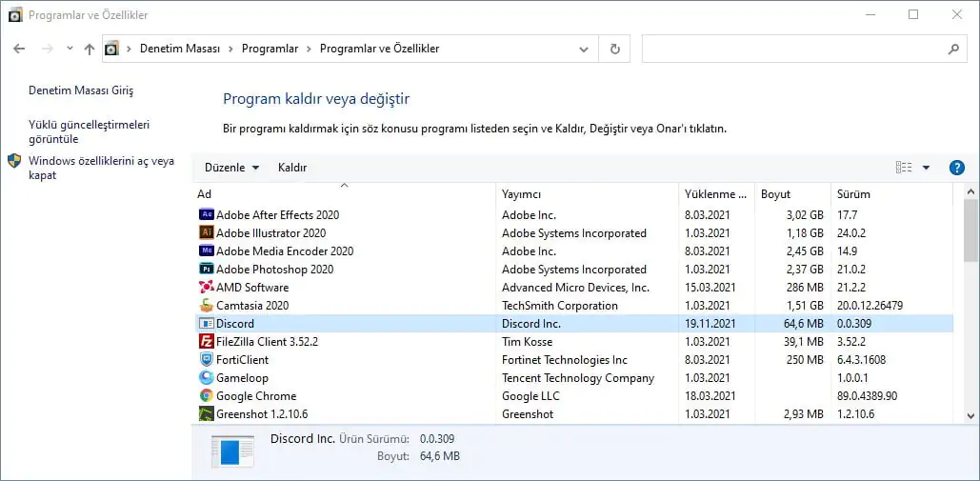
Task: Expand the chevron after Programlar breadcrumb
Action: (309, 49)
